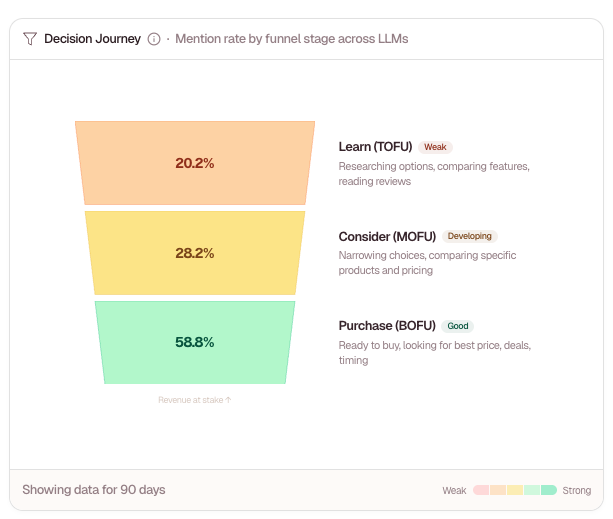Image resolution: width=613 pixels, height=519 pixels.
Task: Click the Showing data for 90 days text
Action: (94, 490)
